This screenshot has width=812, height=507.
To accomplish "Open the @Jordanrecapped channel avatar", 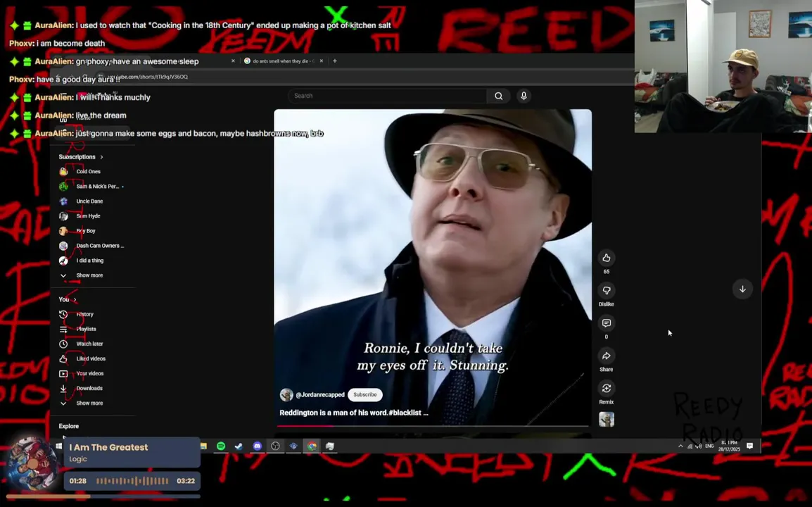I will click(286, 394).
